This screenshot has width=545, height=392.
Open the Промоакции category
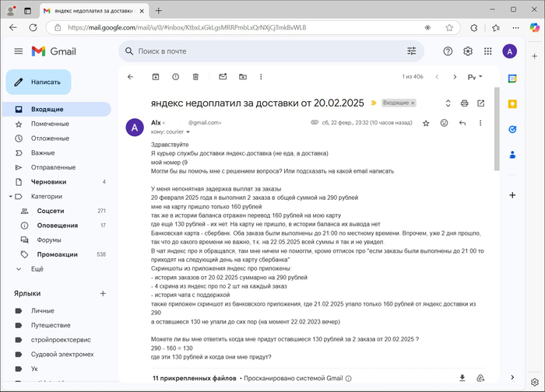tap(57, 254)
